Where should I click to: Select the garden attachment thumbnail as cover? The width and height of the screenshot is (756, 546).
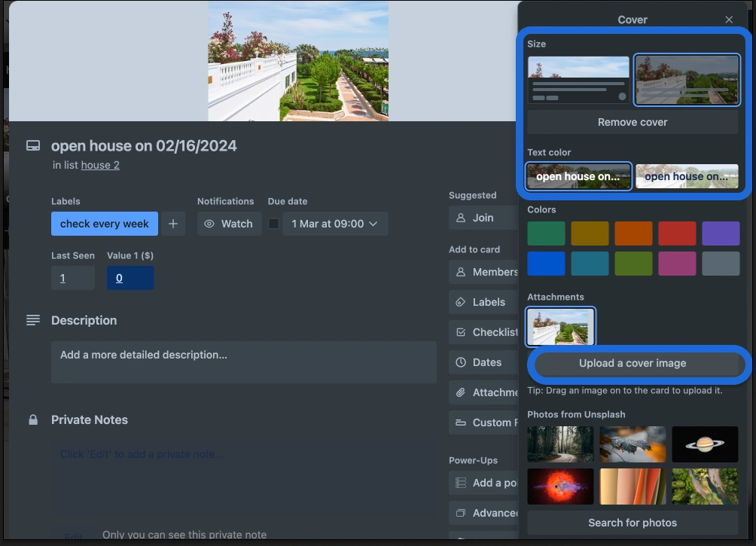[x=560, y=327]
